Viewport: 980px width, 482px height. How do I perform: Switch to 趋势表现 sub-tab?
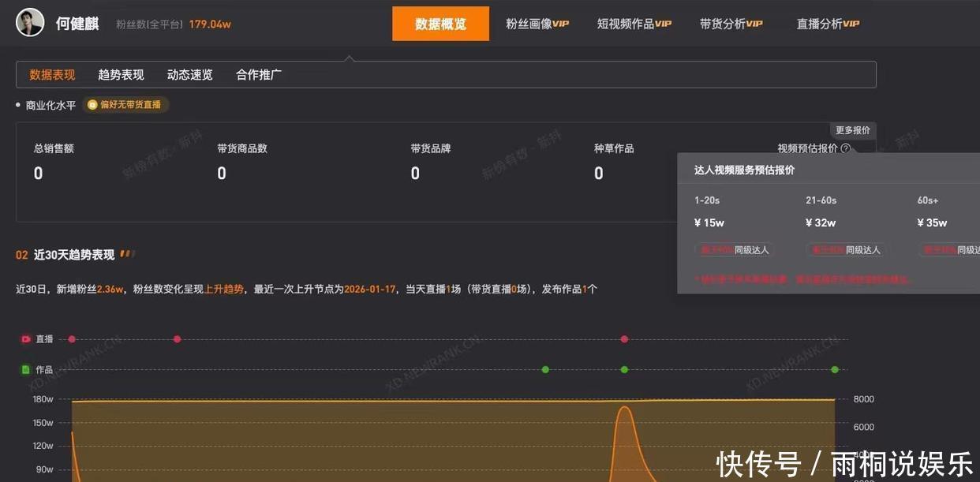121,75
